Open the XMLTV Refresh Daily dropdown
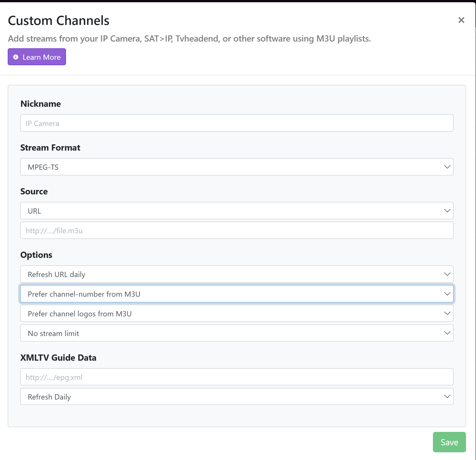The width and height of the screenshot is (476, 460). click(x=237, y=396)
